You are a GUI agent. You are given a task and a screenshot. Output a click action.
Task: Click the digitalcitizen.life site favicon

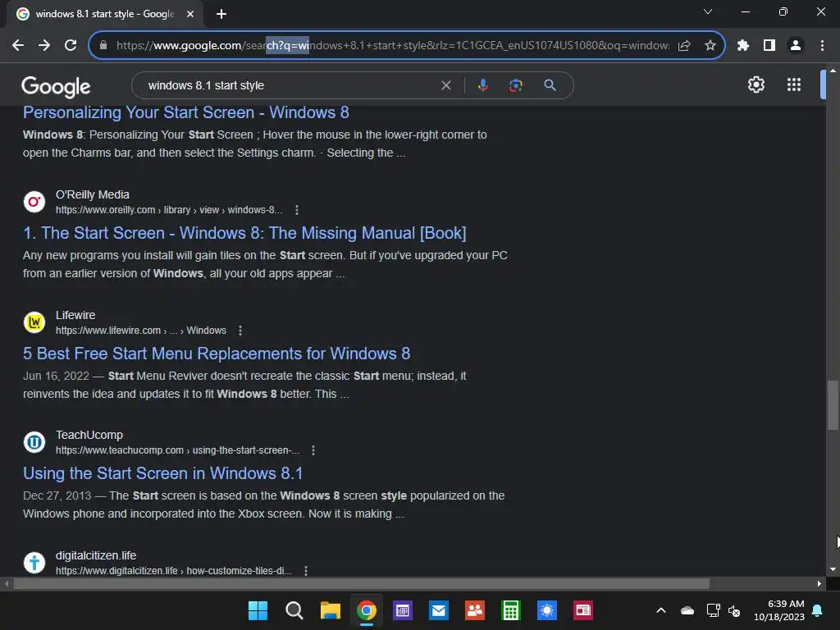tap(34, 563)
